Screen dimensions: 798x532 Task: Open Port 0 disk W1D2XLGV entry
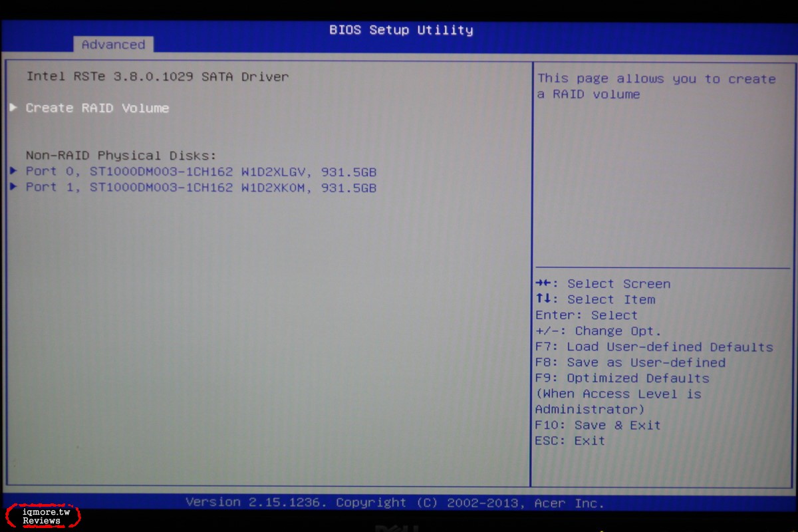(x=201, y=172)
